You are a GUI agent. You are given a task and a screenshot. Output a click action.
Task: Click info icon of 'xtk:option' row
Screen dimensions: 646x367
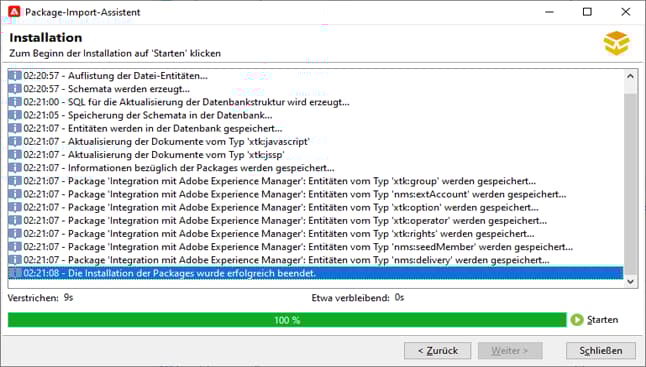pyautogui.click(x=15, y=208)
